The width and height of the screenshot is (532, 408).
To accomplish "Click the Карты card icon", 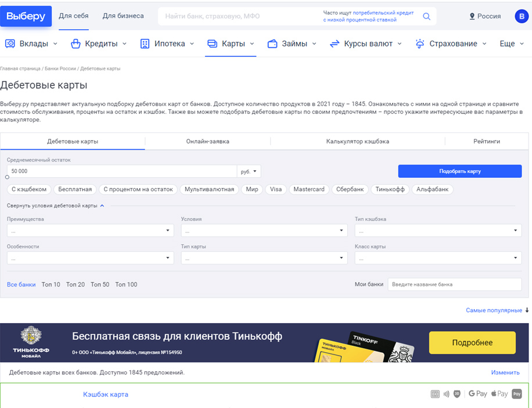I will coord(213,44).
